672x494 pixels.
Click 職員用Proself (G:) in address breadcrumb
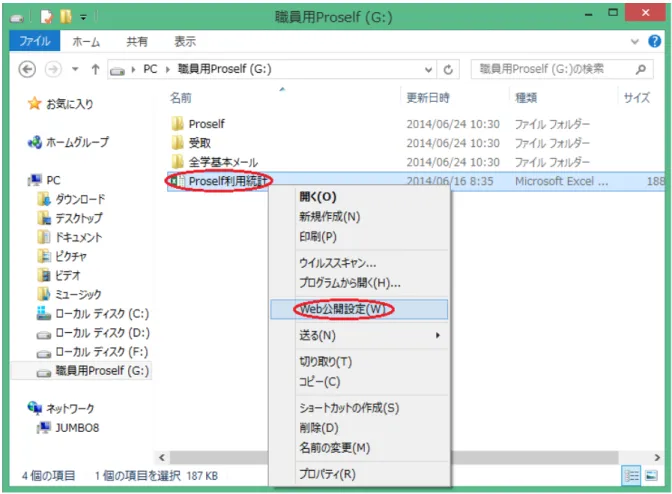(x=225, y=69)
